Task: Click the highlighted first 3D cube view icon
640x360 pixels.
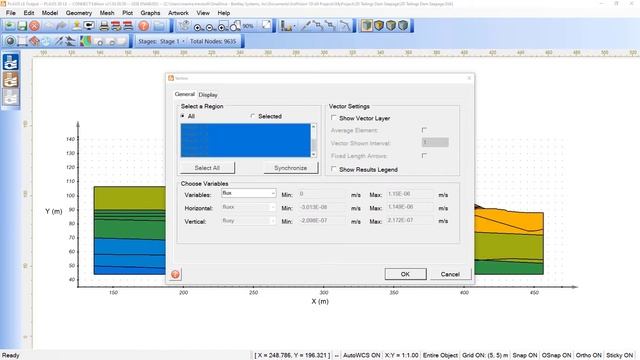Action: click(367, 26)
